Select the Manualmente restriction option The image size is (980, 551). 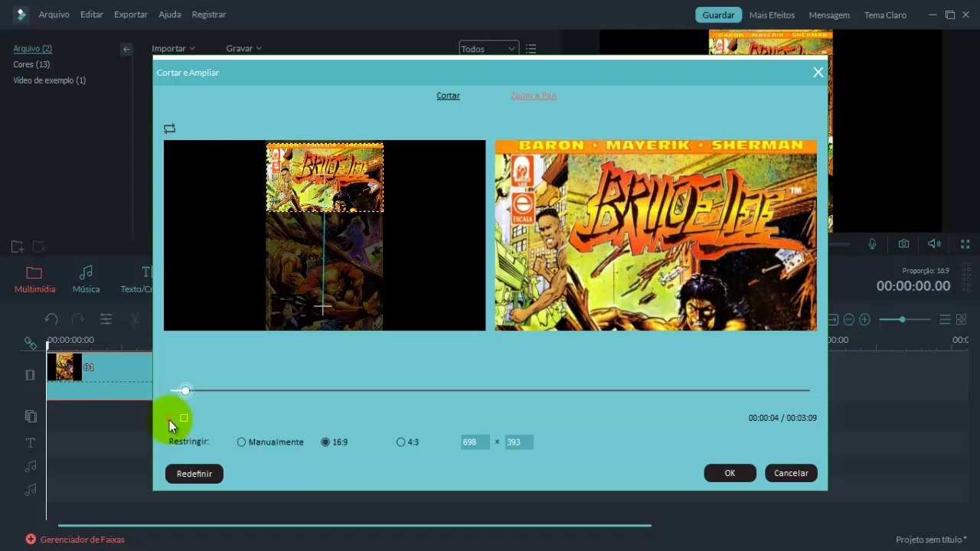click(270, 442)
